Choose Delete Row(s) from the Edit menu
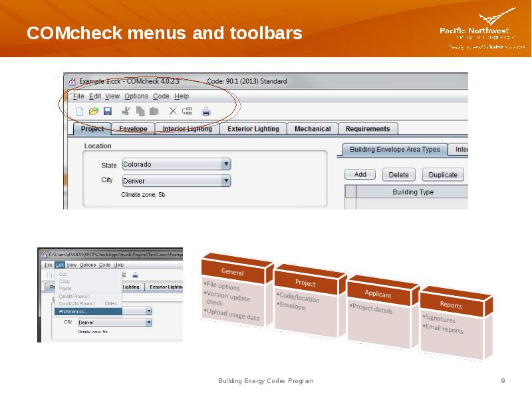This screenshot has height=399, width=532. tap(88, 297)
